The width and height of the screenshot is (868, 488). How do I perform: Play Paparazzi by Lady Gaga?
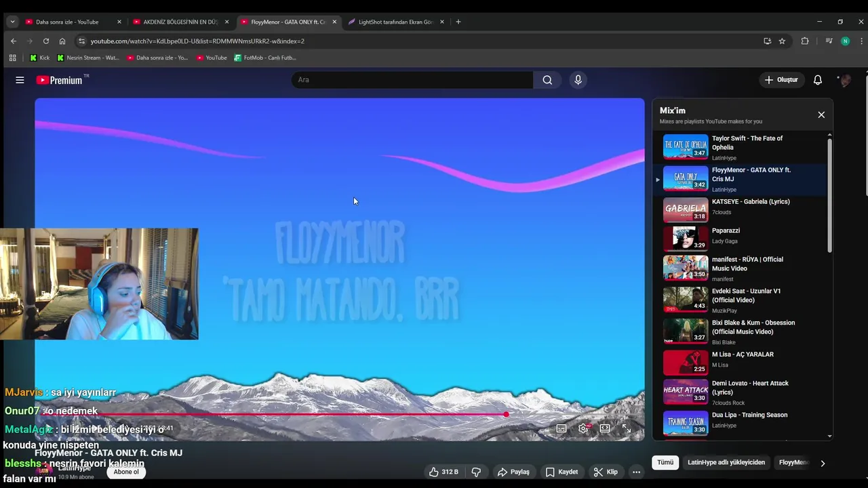(740, 239)
